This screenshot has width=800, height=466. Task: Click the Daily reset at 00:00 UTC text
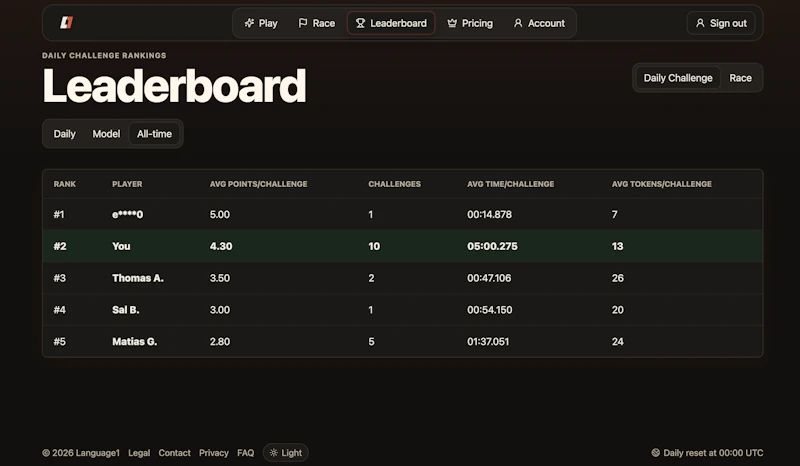(713, 453)
